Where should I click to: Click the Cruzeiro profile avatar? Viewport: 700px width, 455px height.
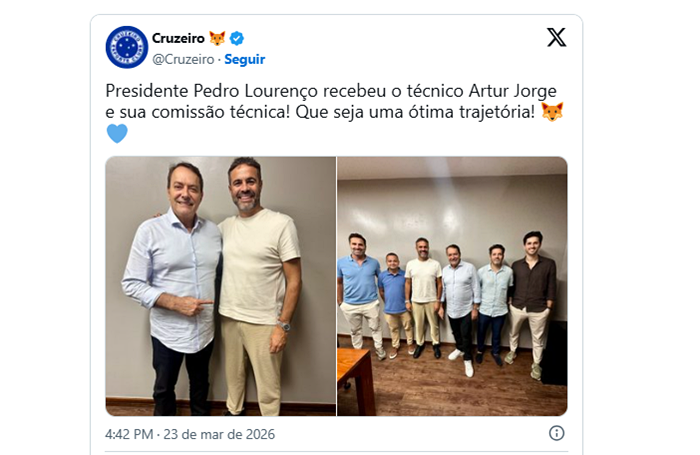tap(127, 47)
